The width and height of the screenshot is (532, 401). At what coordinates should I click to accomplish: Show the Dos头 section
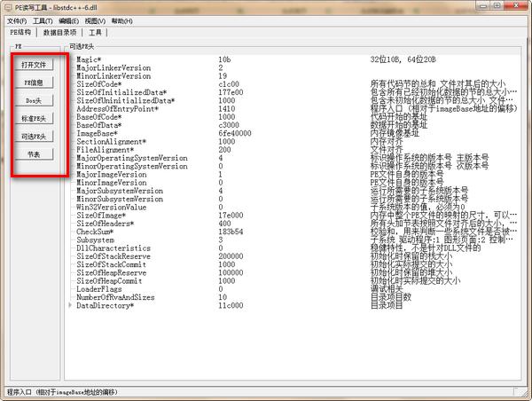coord(34,100)
